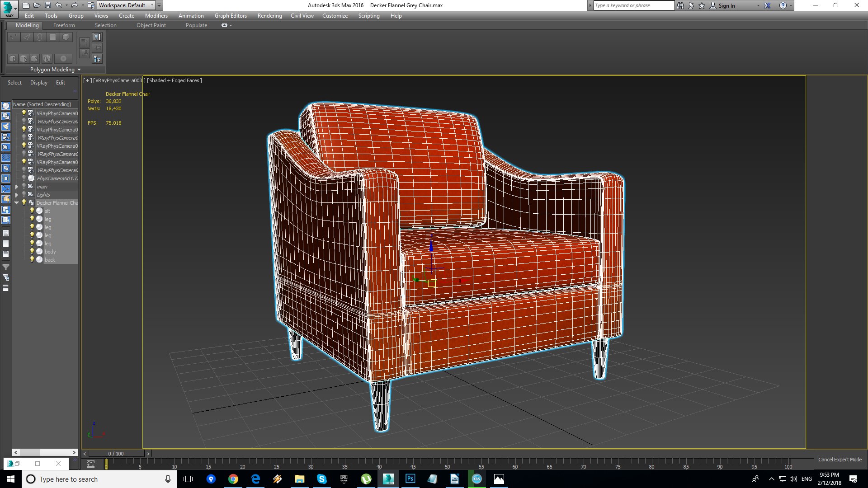The image size is (868, 488).
Task: Collapse the Decker Flannel Chair group
Action: 17,203
